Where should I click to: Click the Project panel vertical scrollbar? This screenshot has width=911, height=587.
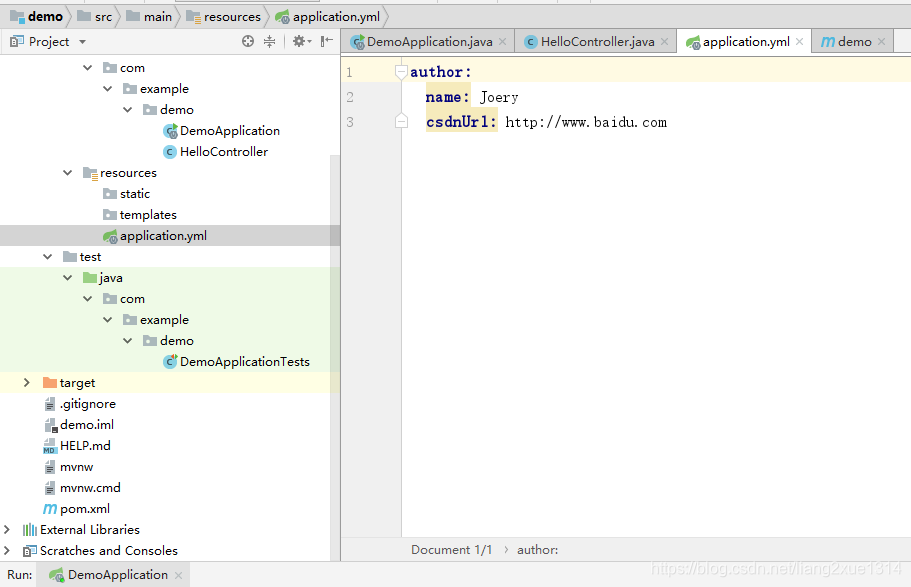coord(335,357)
